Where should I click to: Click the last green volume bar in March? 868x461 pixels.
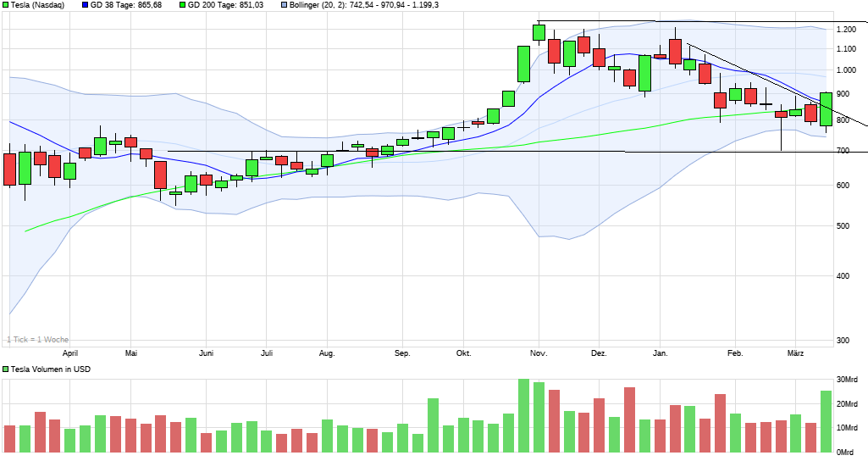(x=826, y=422)
